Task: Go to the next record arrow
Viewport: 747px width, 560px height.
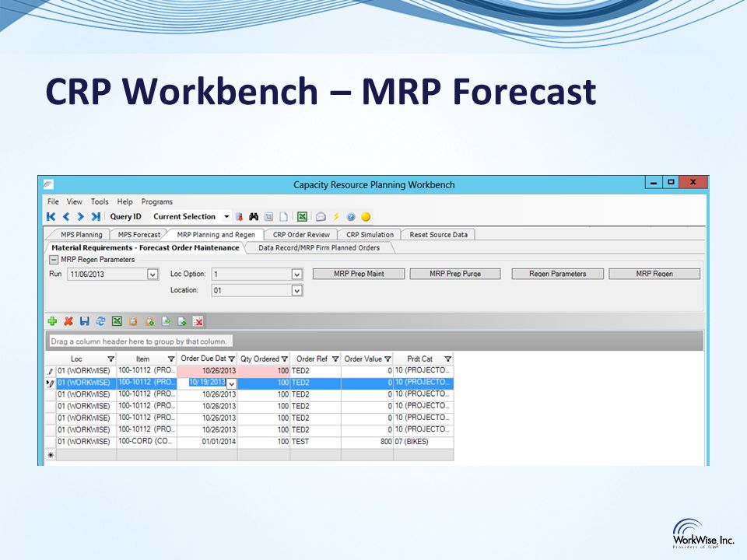Action: [x=80, y=217]
